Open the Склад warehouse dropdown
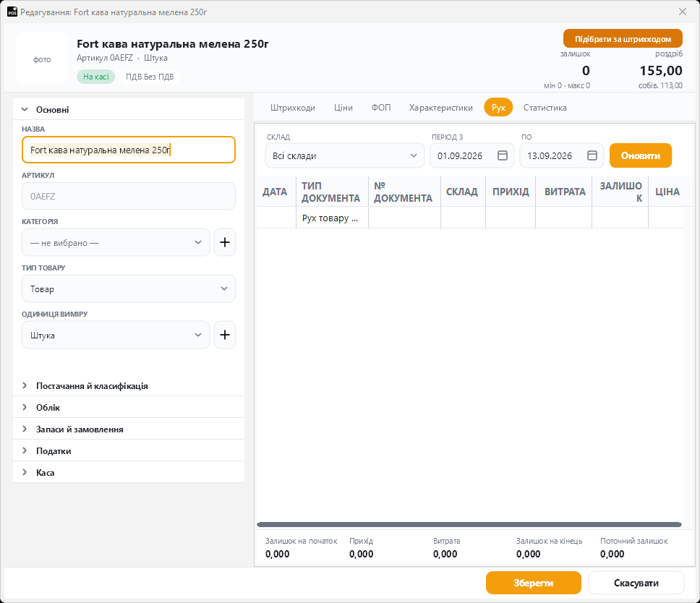The height and width of the screenshot is (603, 700). click(345, 155)
